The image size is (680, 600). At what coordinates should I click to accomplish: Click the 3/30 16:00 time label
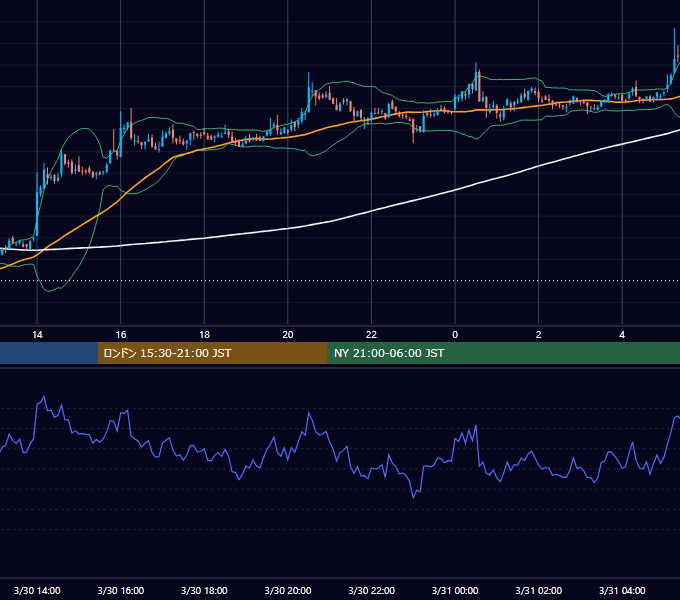tap(121, 590)
